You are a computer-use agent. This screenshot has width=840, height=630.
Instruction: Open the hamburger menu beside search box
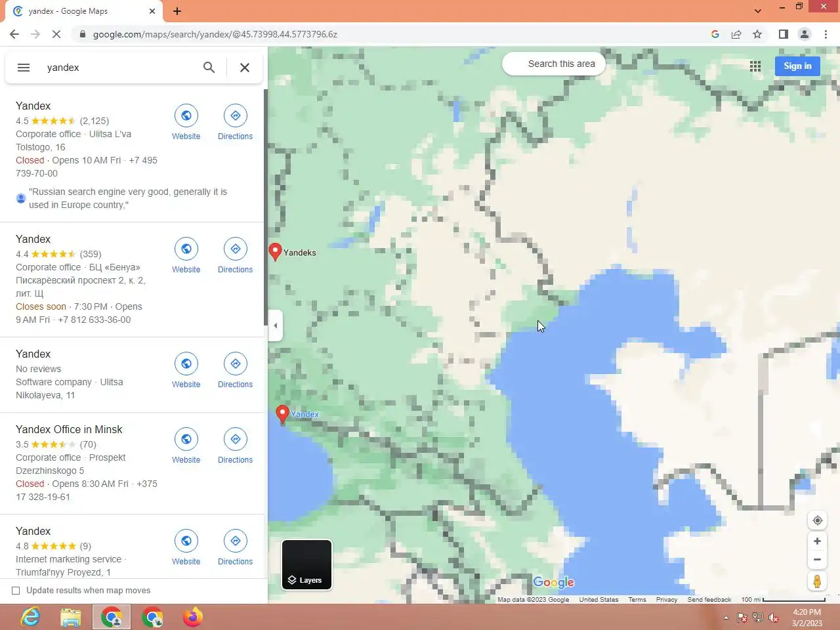tap(24, 68)
